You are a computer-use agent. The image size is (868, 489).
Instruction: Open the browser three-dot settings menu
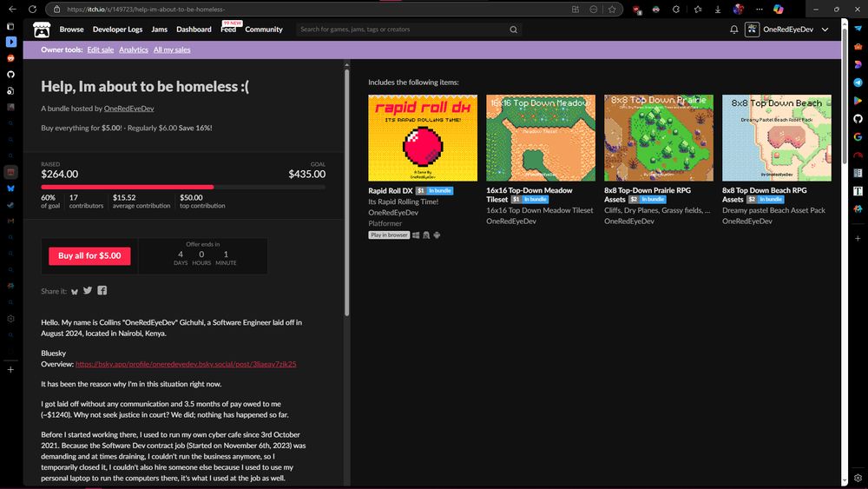pyautogui.click(x=759, y=10)
